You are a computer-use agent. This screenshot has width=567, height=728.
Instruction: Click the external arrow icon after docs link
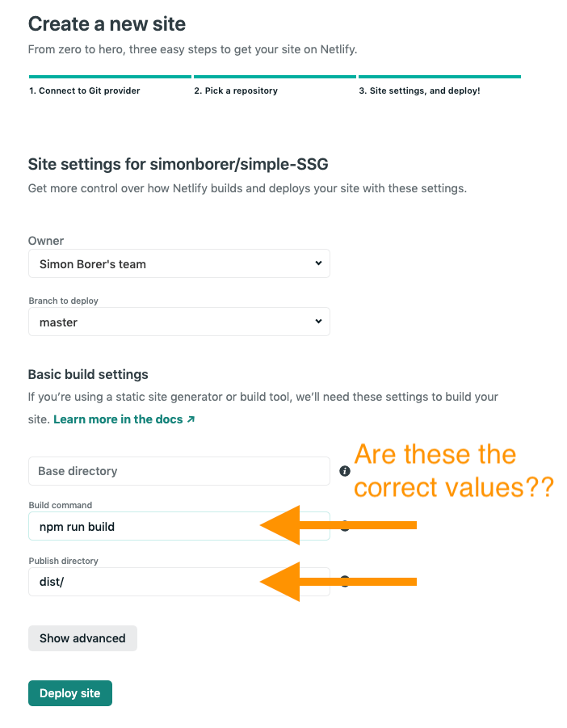click(191, 419)
